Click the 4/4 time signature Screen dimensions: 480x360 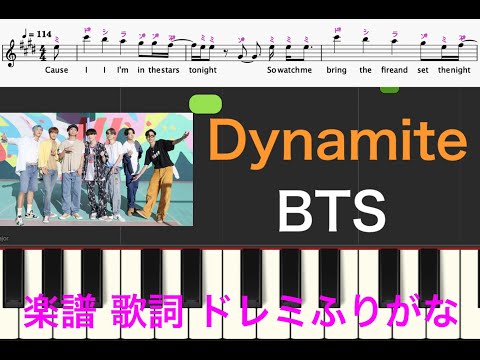click(x=44, y=53)
